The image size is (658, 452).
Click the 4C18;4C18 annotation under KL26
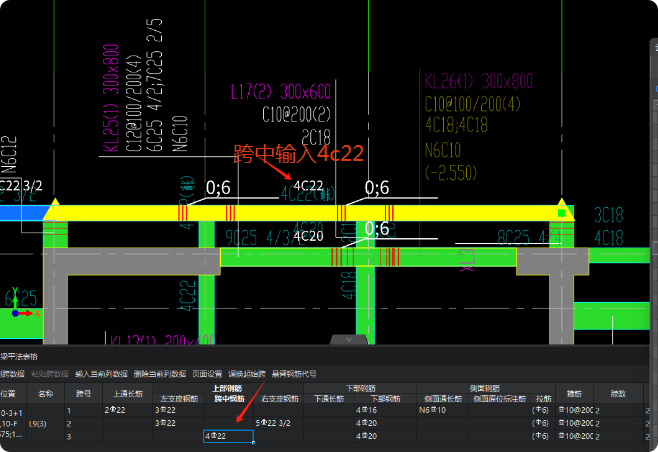pos(456,125)
